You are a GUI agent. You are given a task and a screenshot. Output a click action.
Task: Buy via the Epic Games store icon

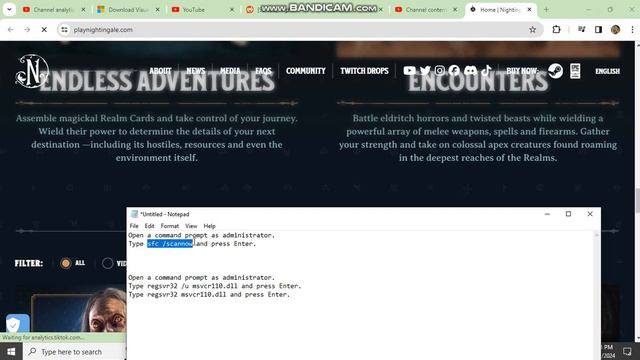coord(575,71)
